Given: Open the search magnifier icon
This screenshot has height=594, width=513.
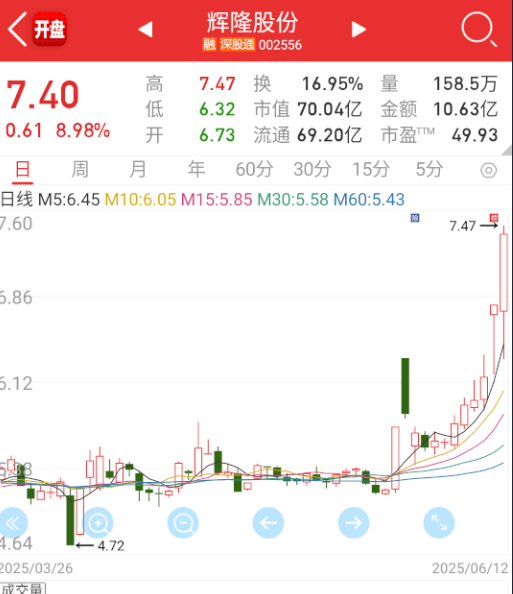Looking at the screenshot, I should (x=479, y=29).
